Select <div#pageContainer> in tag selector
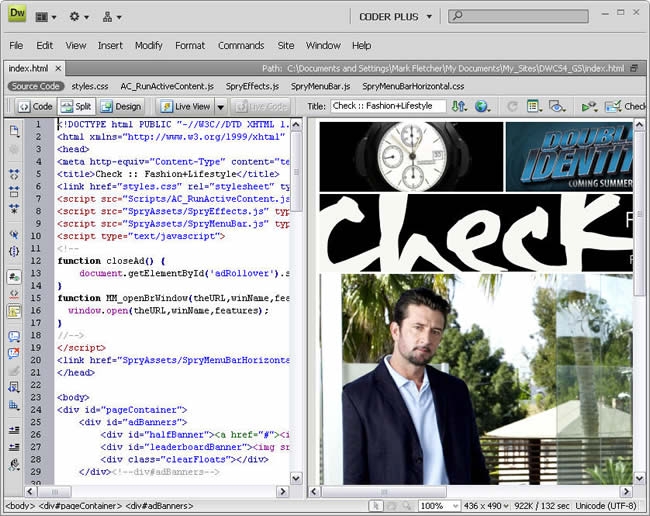650x516 pixels. tap(80, 506)
